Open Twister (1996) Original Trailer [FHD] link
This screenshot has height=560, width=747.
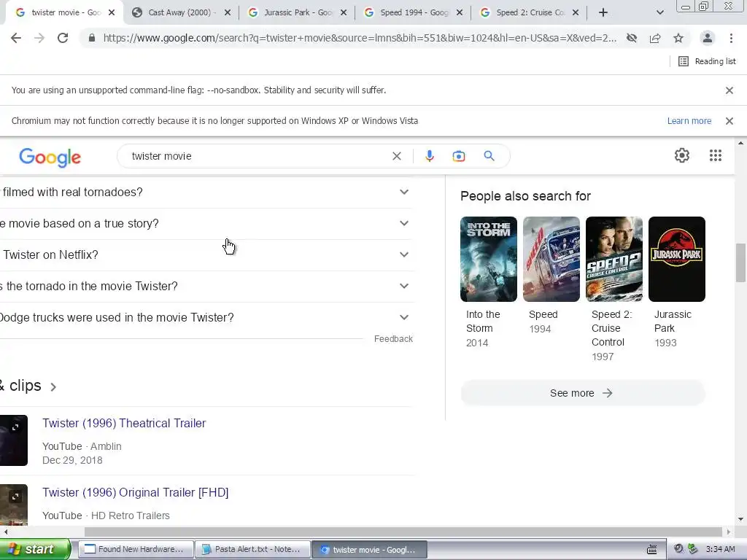pos(135,492)
